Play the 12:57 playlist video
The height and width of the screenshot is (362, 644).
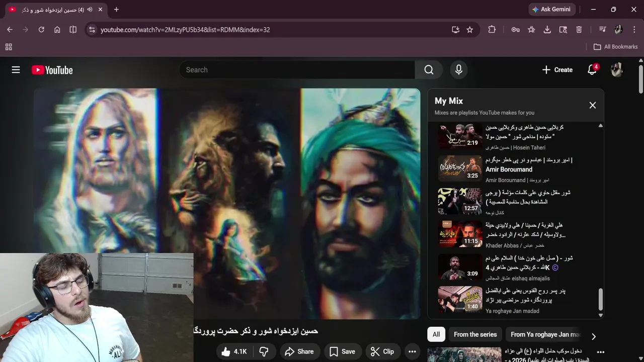click(460, 202)
